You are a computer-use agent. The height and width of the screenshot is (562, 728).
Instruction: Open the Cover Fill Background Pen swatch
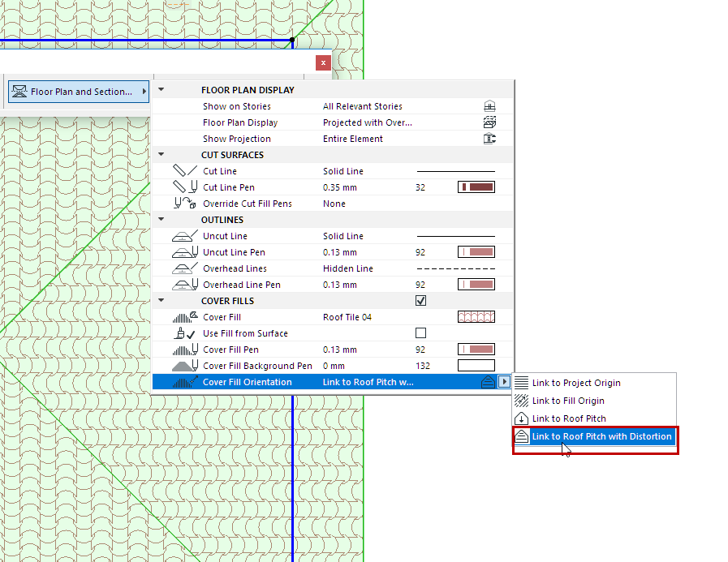point(476,366)
